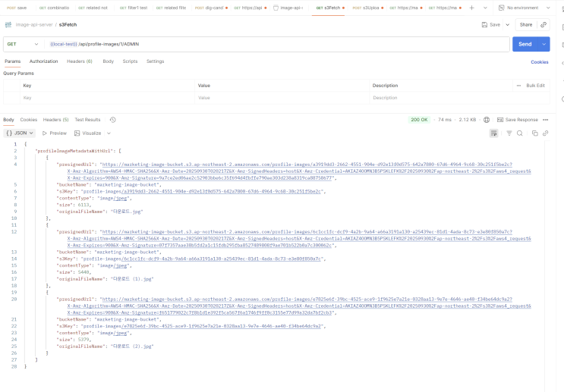Image resolution: width=564 pixels, height=392 pixels.
Task: Click the collection icon beside breadcrumb
Action: point(8,25)
